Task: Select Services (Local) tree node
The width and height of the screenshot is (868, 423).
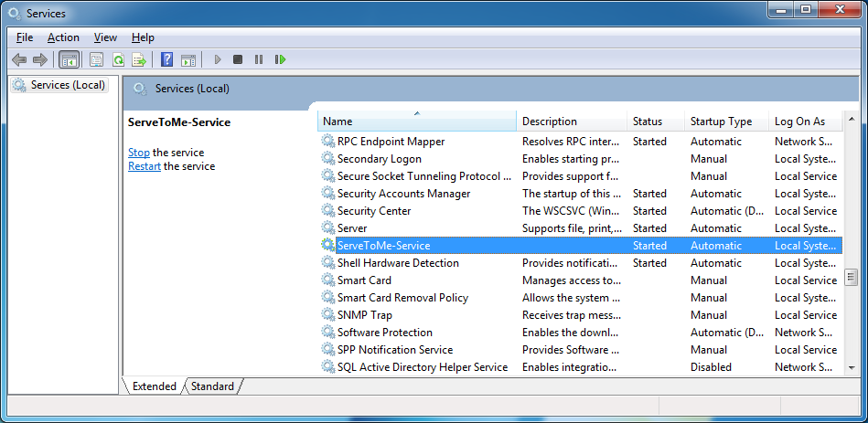Action: tap(59, 85)
